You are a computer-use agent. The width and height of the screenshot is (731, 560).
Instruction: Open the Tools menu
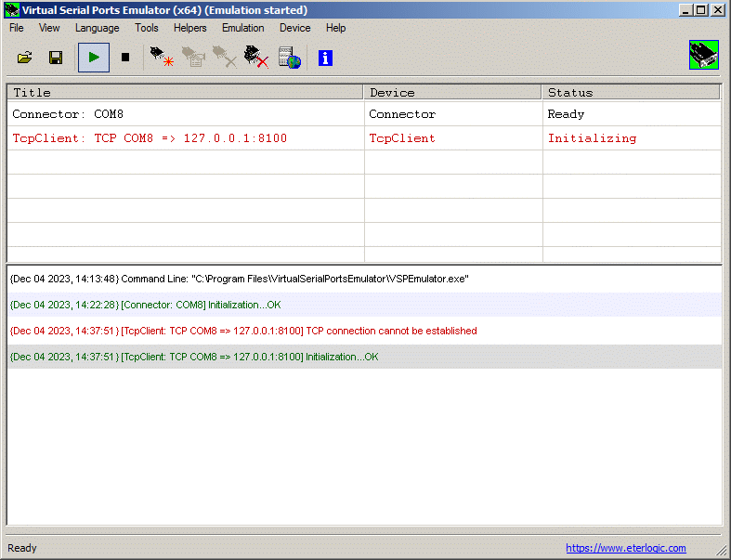(147, 28)
